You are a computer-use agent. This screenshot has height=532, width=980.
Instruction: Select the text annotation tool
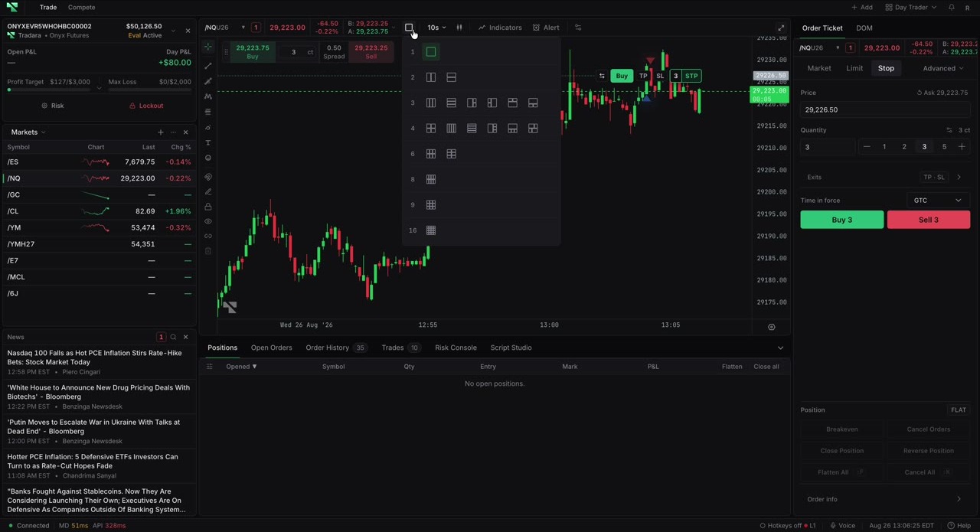pyautogui.click(x=207, y=143)
